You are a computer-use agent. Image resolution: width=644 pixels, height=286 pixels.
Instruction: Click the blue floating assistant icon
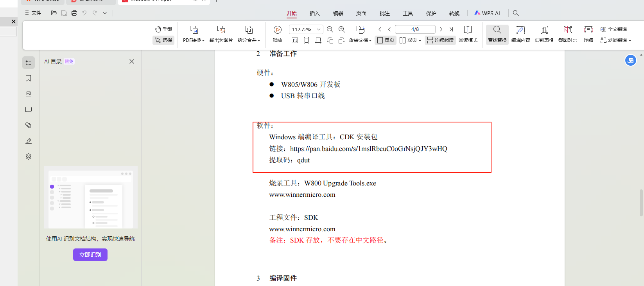tap(631, 60)
